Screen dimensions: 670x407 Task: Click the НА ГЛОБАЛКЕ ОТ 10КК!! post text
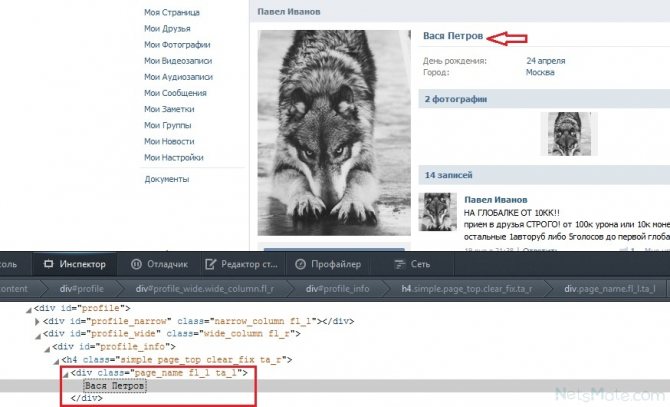[511, 212]
